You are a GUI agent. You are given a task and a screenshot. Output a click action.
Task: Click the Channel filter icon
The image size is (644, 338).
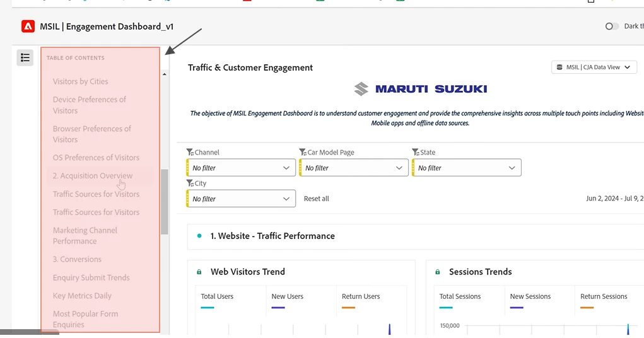point(190,152)
